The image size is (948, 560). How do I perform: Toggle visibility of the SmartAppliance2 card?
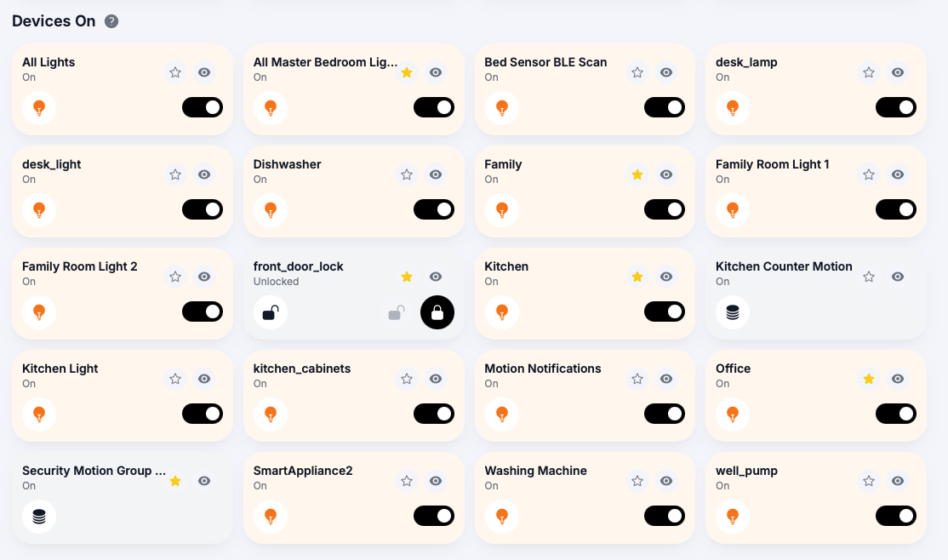pos(436,481)
